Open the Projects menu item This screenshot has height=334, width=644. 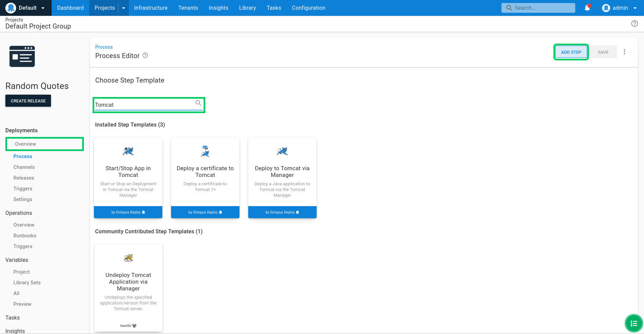(x=104, y=8)
